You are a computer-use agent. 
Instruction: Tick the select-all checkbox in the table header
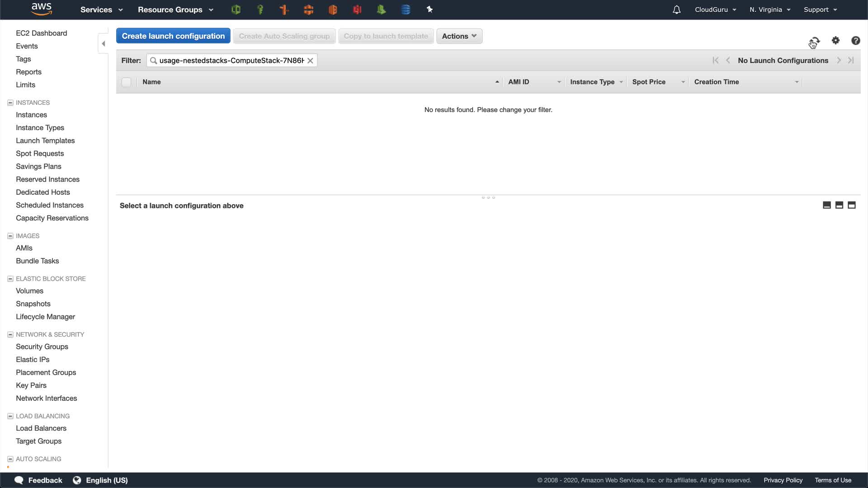click(127, 82)
